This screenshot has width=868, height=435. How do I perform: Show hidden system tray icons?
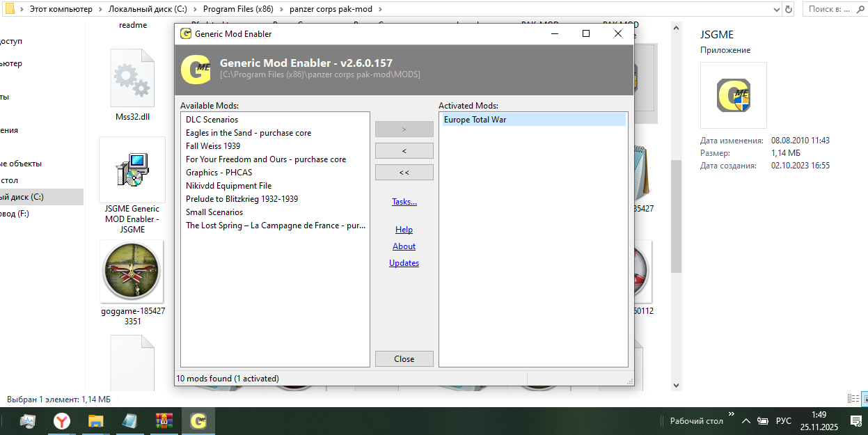click(745, 421)
